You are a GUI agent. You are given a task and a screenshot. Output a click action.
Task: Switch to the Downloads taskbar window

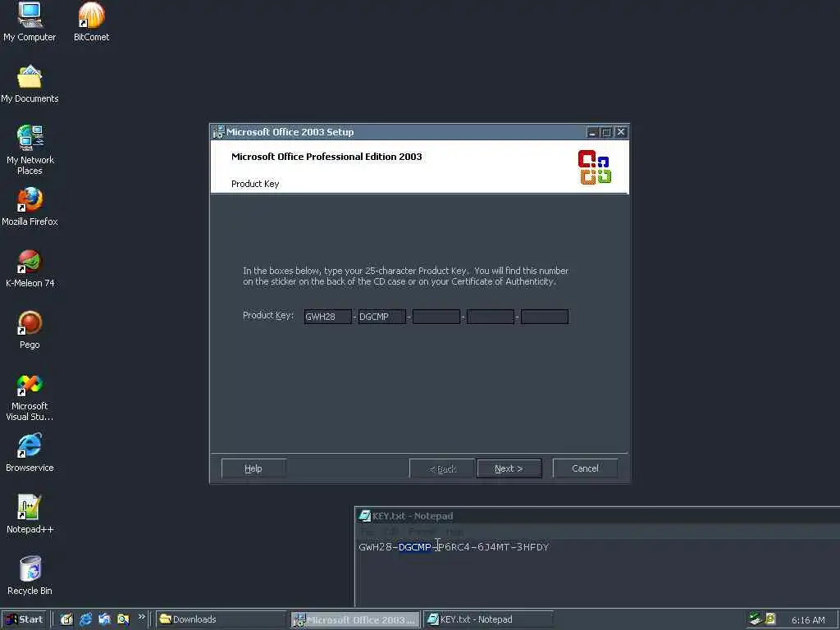click(221, 619)
